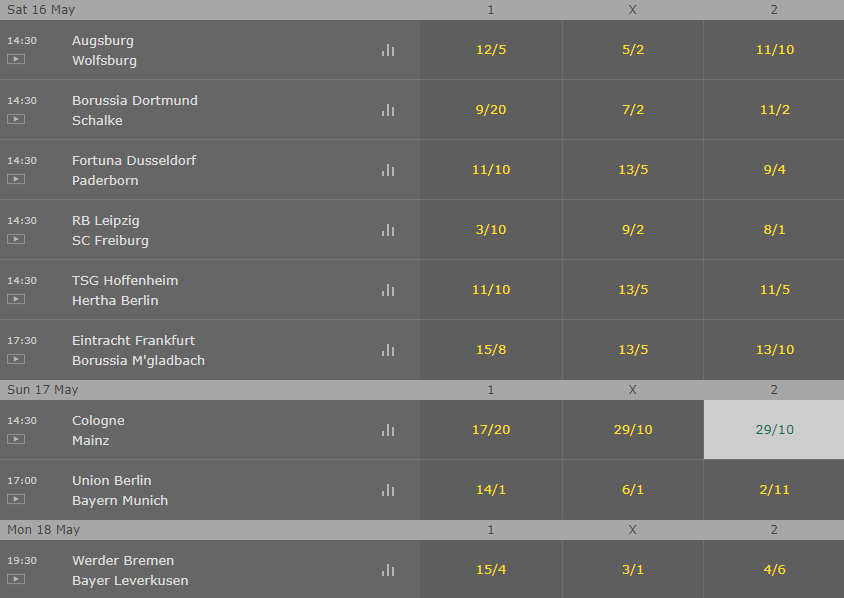Choose Bayer Leverkusen win odds 4/6
This screenshot has height=598, width=844.
774,569
